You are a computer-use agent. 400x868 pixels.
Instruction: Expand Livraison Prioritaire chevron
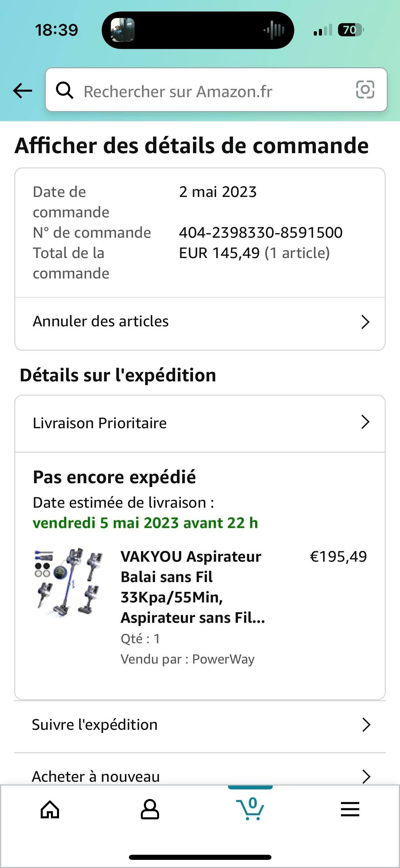pyautogui.click(x=365, y=422)
